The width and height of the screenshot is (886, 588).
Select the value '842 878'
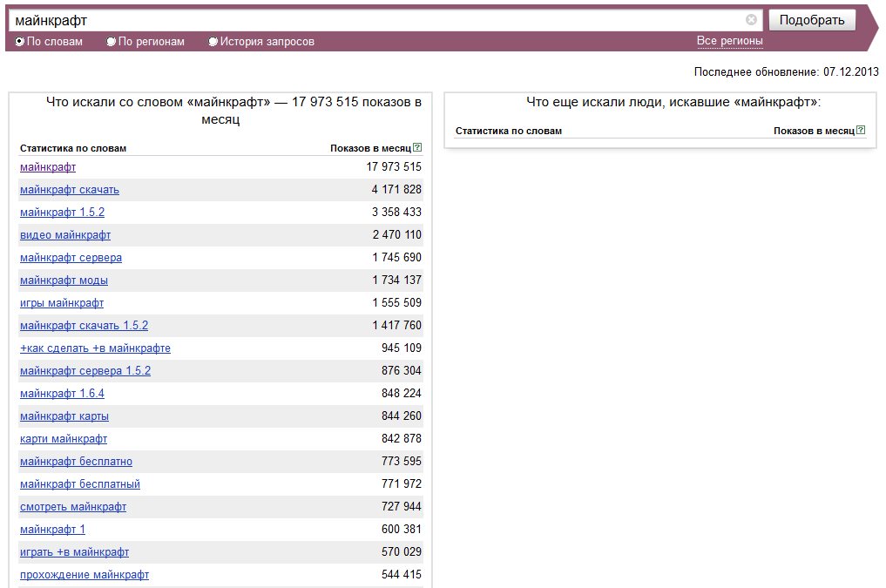[x=402, y=438]
